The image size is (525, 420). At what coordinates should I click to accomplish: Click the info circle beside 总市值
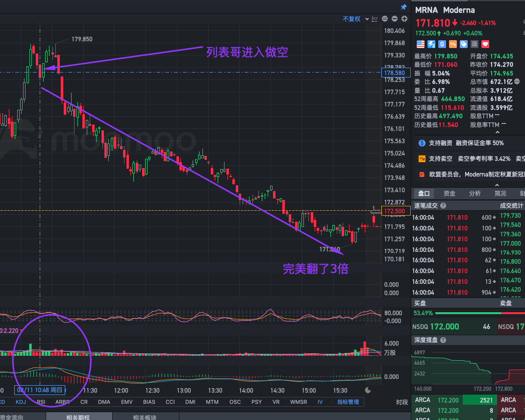(517, 81)
